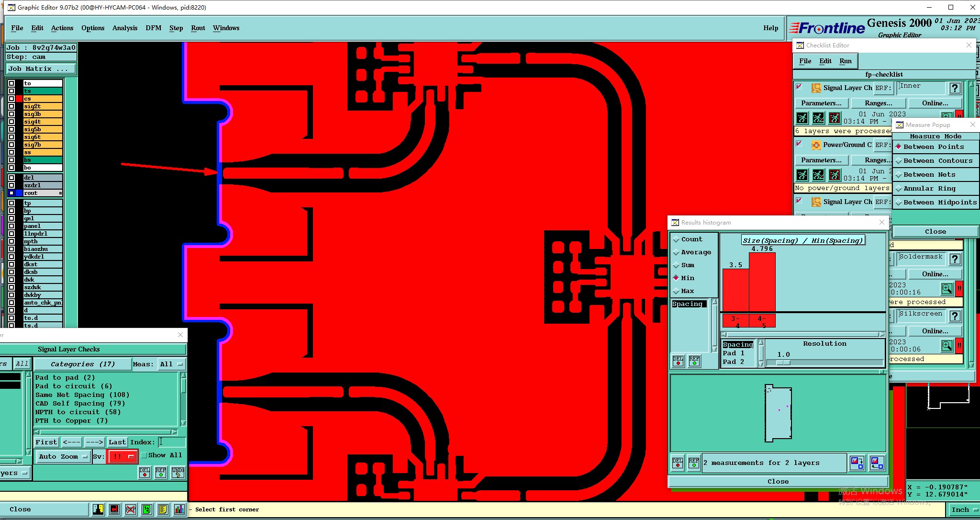Open the Inch units dropdown
The width and height of the screenshot is (980, 520).
(963, 510)
